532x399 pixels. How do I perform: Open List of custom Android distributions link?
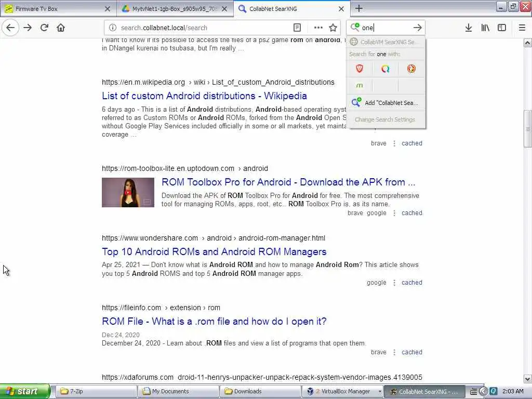click(x=204, y=96)
